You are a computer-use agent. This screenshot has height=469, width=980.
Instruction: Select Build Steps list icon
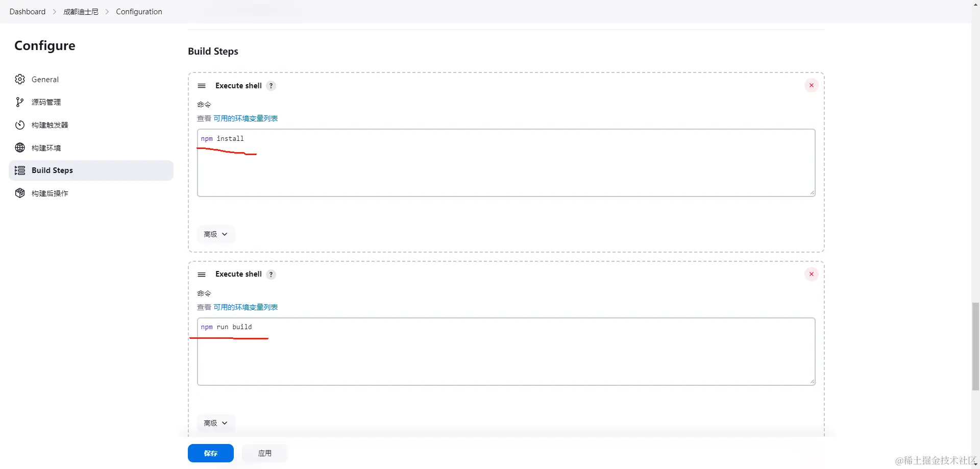click(x=20, y=170)
